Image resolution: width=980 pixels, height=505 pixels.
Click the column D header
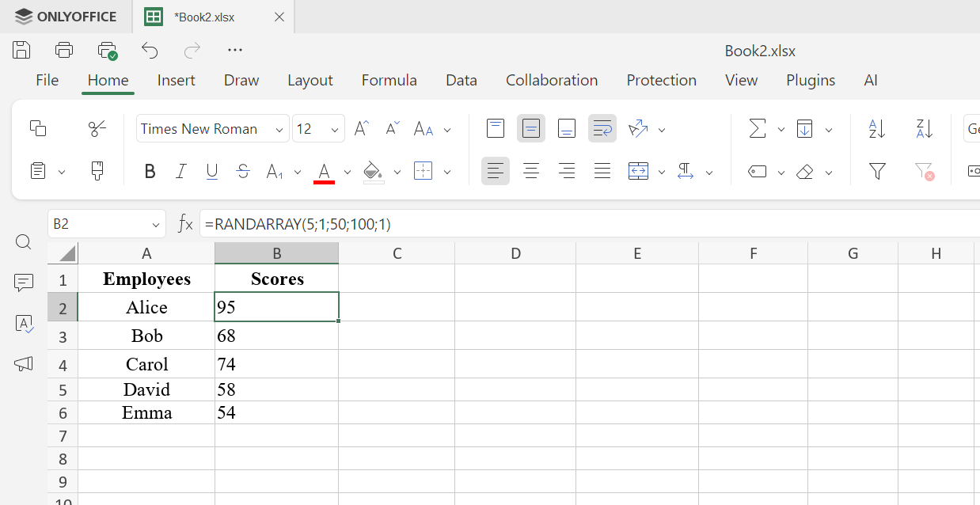(x=515, y=253)
